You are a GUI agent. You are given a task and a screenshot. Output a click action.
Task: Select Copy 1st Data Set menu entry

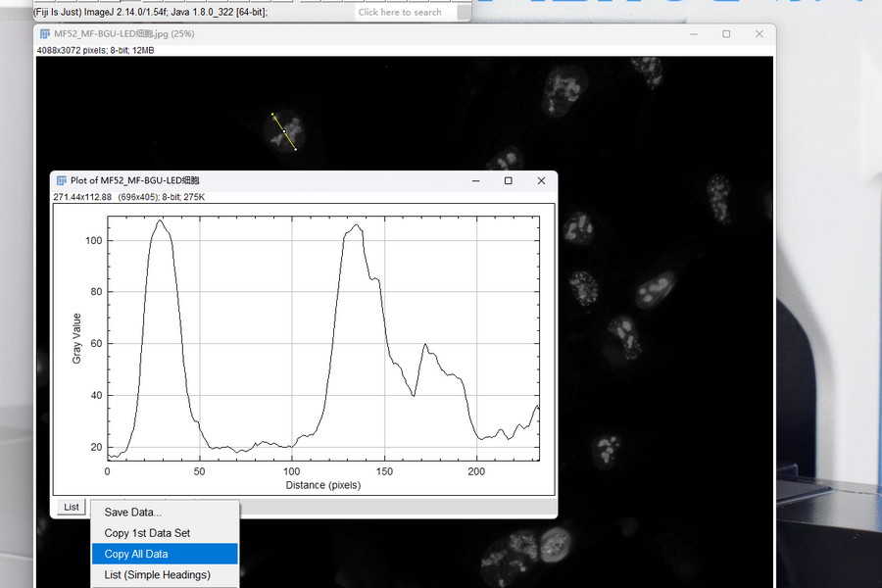147,533
